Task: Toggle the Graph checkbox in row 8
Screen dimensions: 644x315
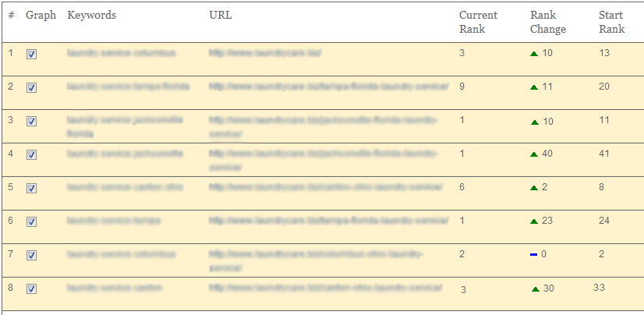Action: pyautogui.click(x=32, y=289)
